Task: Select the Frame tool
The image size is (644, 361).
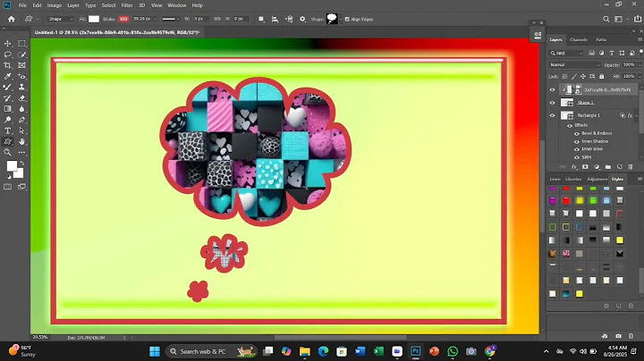Action: click(x=21, y=65)
